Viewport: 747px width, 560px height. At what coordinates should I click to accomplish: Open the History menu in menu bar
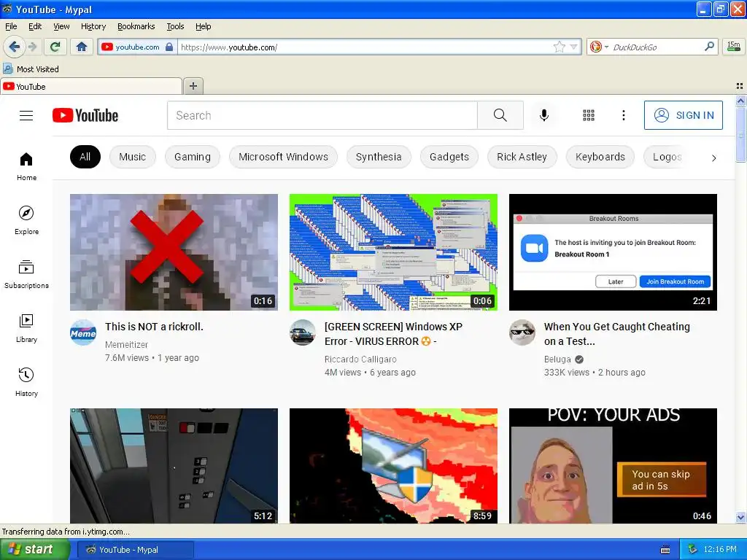pos(93,26)
